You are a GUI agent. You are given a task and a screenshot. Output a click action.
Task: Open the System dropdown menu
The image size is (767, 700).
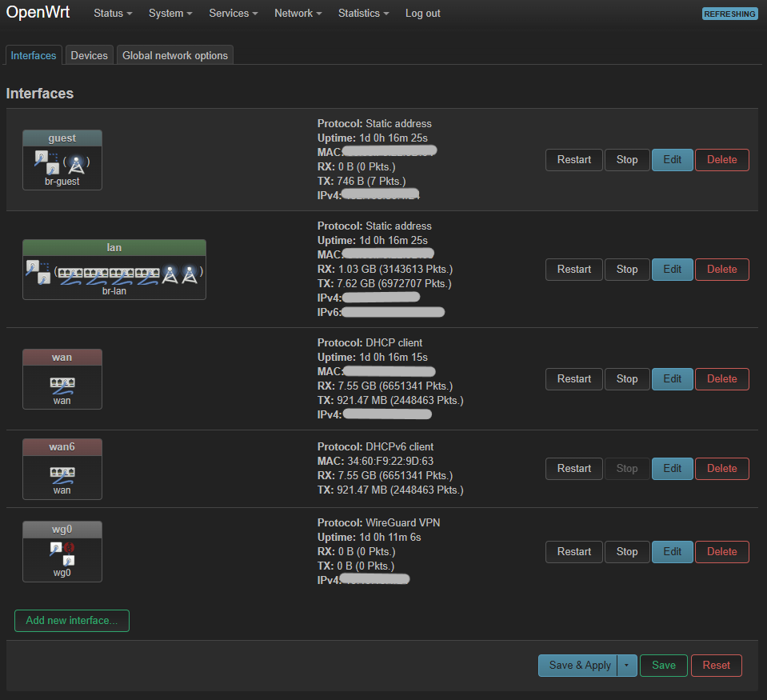pyautogui.click(x=170, y=13)
